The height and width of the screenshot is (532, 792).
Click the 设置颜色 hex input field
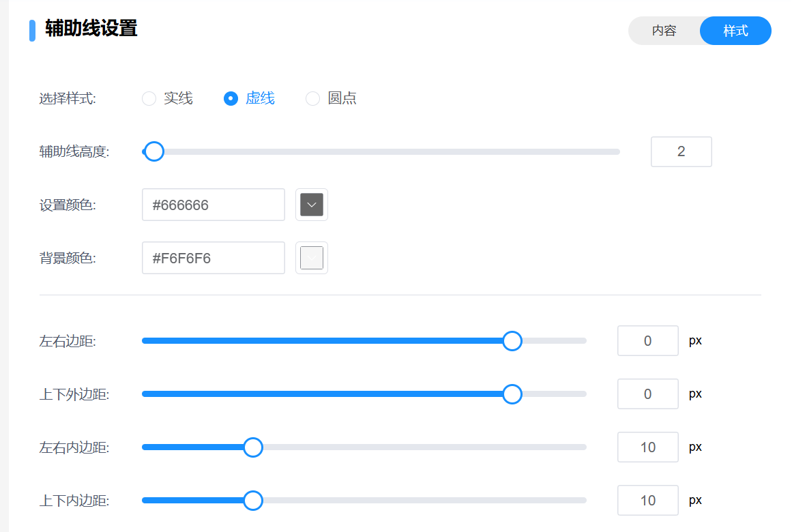[213, 205]
